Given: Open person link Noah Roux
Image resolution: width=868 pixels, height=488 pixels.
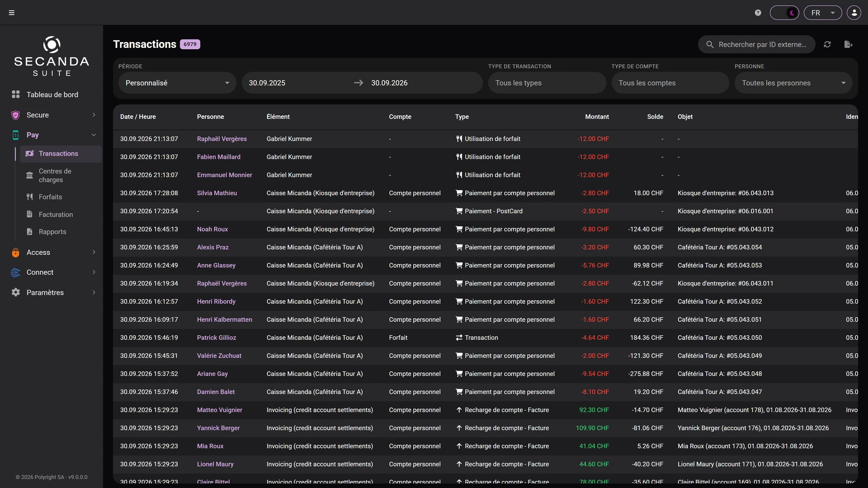Looking at the screenshot, I should click(x=212, y=229).
